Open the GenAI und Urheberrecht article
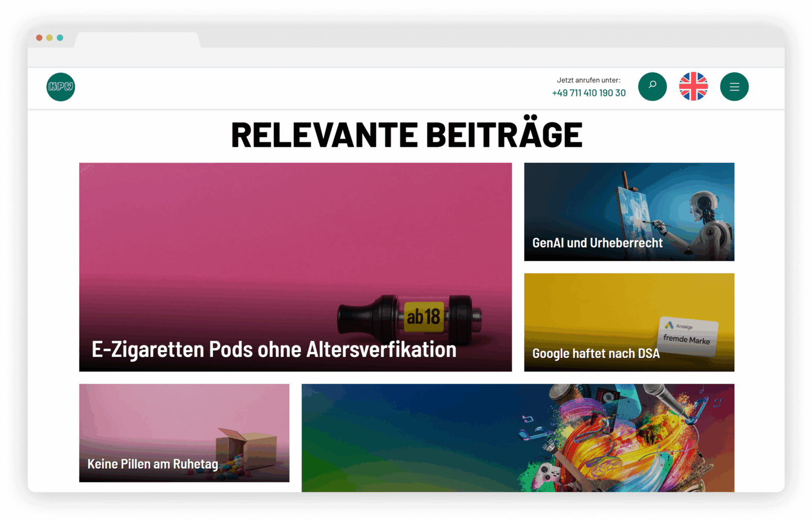This screenshot has width=812, height=521. [629, 212]
